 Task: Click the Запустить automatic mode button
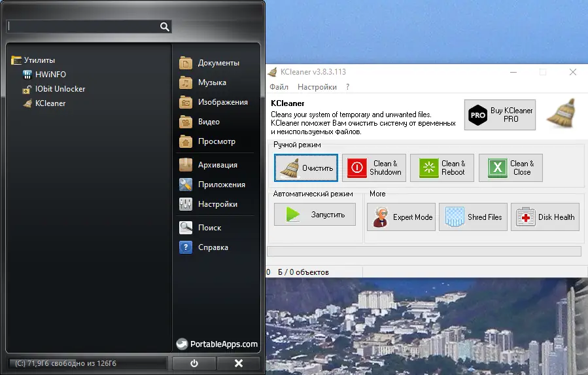pyautogui.click(x=315, y=215)
